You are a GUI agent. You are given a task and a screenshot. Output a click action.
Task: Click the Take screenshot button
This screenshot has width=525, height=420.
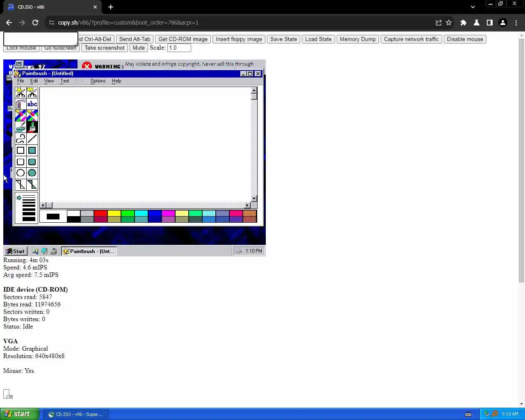[105, 48]
